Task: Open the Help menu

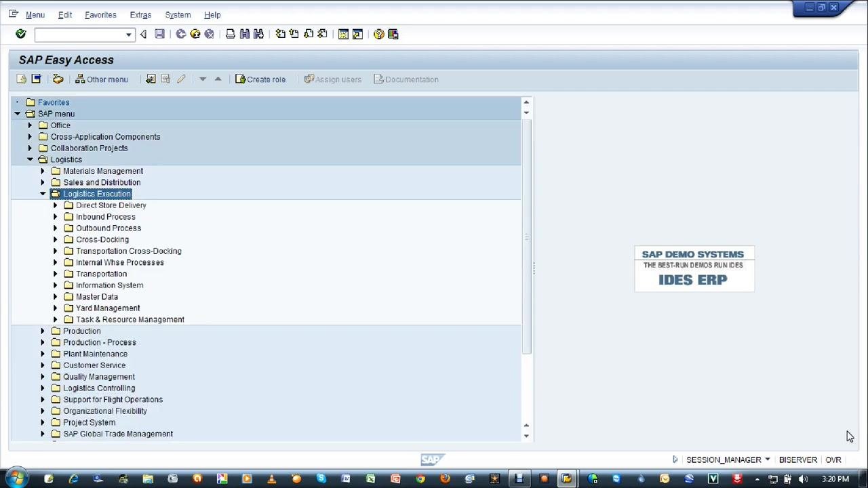Action: point(212,15)
